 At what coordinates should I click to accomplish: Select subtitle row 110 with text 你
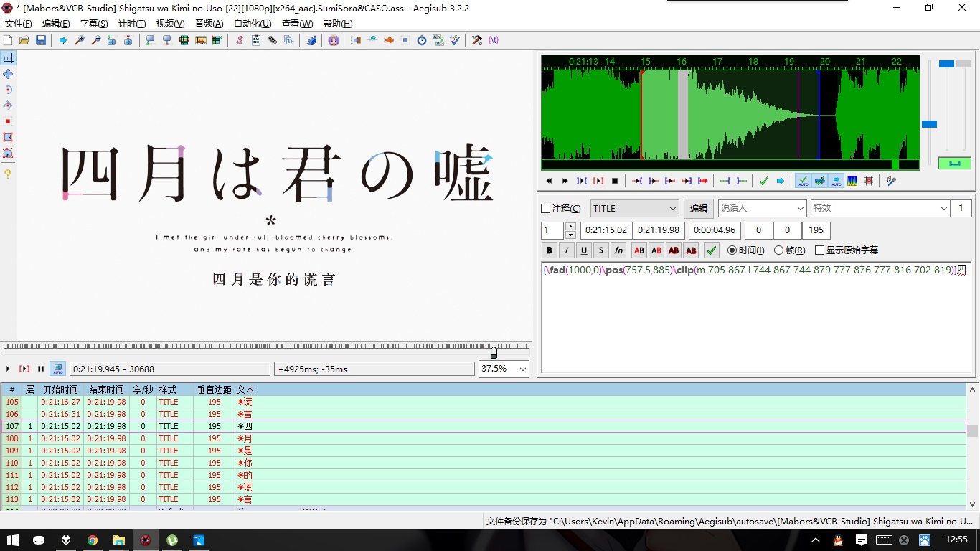(x=484, y=463)
